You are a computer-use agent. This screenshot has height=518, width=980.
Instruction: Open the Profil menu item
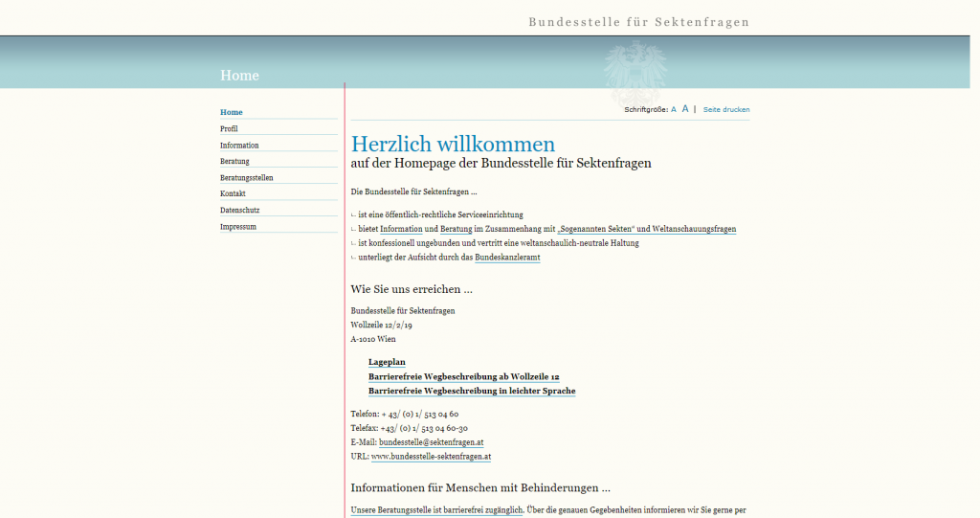pyautogui.click(x=229, y=129)
